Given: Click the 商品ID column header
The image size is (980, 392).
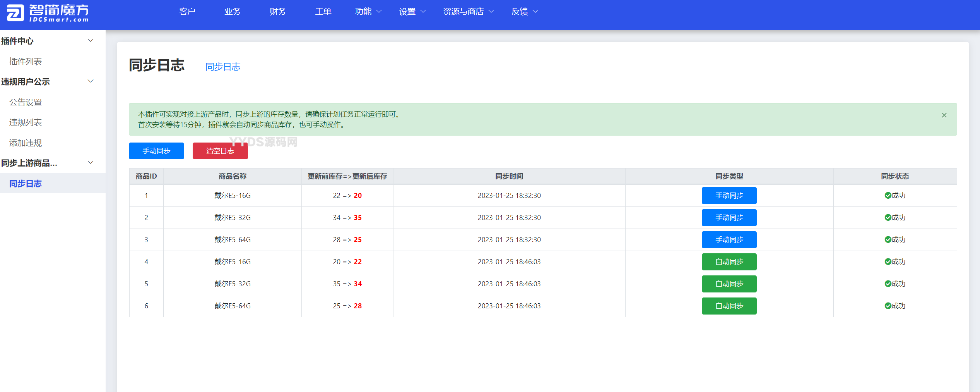Looking at the screenshot, I should coord(146,176).
